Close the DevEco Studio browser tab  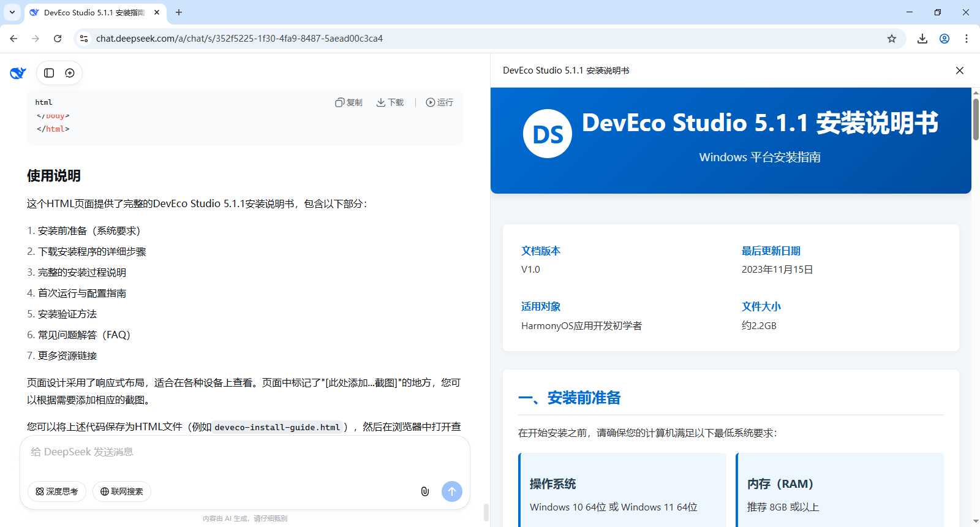(x=157, y=12)
